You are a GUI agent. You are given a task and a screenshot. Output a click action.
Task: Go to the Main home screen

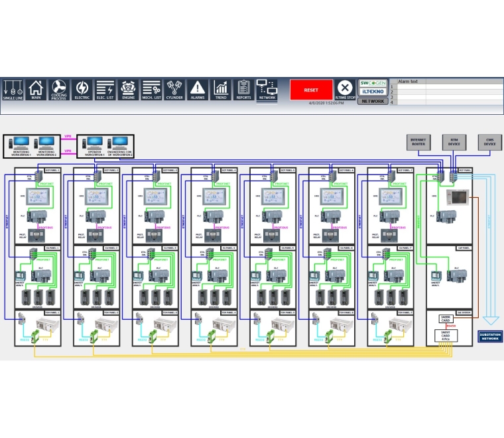(x=36, y=90)
